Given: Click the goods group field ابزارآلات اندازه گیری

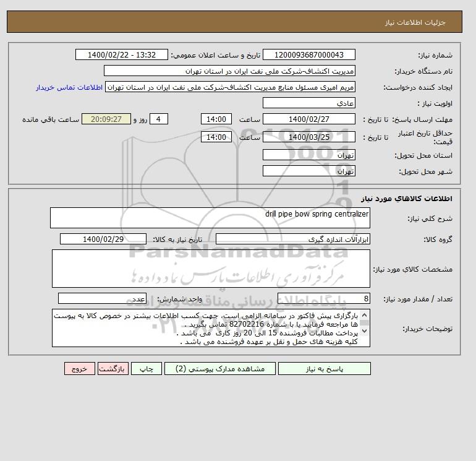Looking at the screenshot, I should point(292,239).
